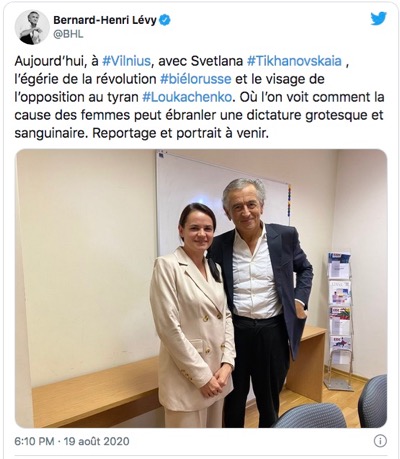
Task: Open the #biélorusse hashtag
Action: 196,79
